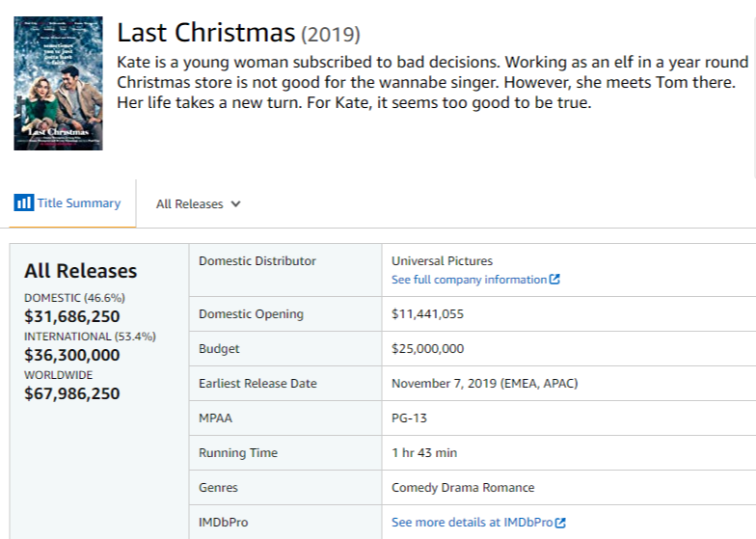Click the WORLDWIDE label
Viewport: 756px width, 539px height.
(58, 375)
